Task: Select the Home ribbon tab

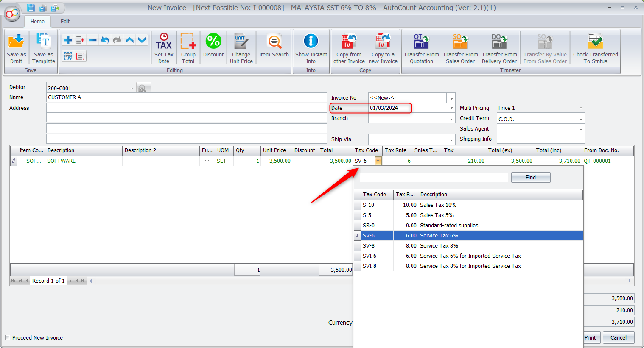Action: tap(37, 22)
